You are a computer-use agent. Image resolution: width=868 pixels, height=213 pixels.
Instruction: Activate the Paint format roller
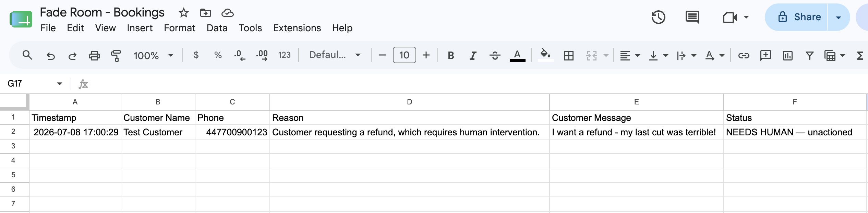point(116,55)
